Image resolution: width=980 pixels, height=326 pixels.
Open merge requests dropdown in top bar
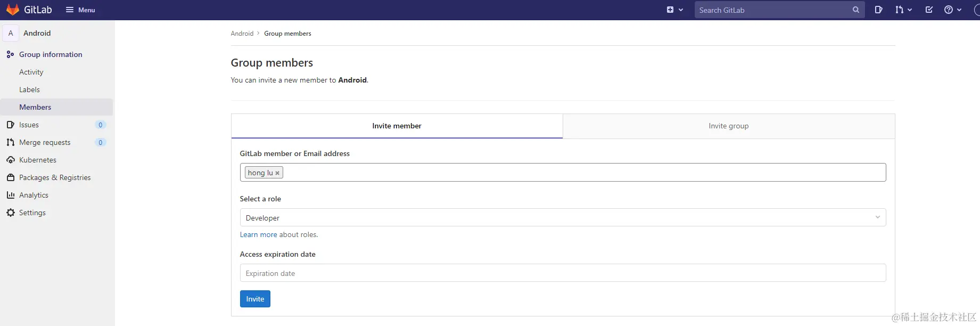(903, 10)
